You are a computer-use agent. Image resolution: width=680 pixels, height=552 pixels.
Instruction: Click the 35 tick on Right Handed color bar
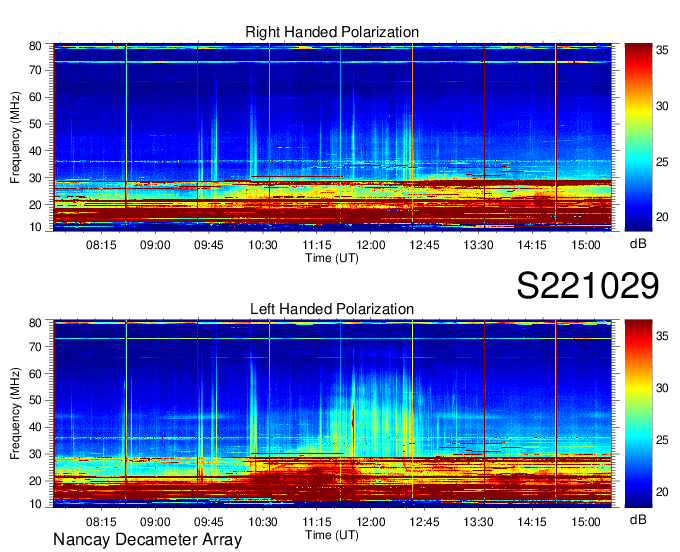pyautogui.click(x=662, y=50)
